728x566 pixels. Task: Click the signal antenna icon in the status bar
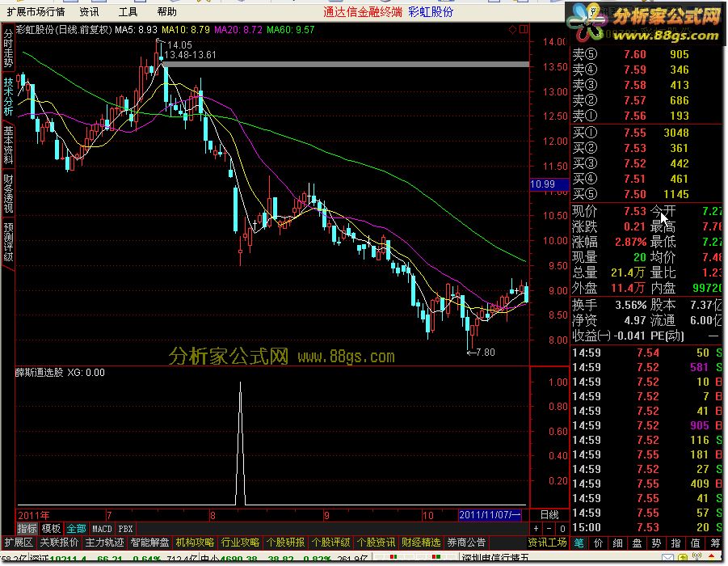click(697, 558)
